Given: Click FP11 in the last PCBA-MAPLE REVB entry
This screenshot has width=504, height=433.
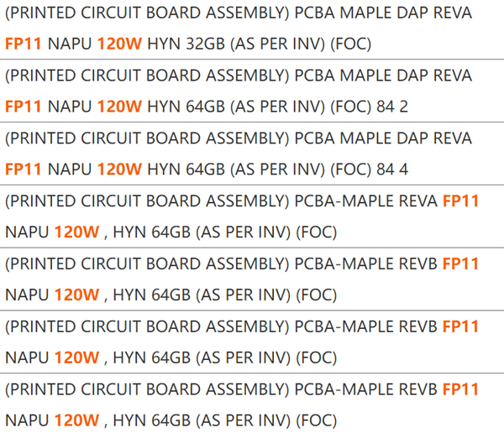Looking at the screenshot, I should tap(460, 389).
